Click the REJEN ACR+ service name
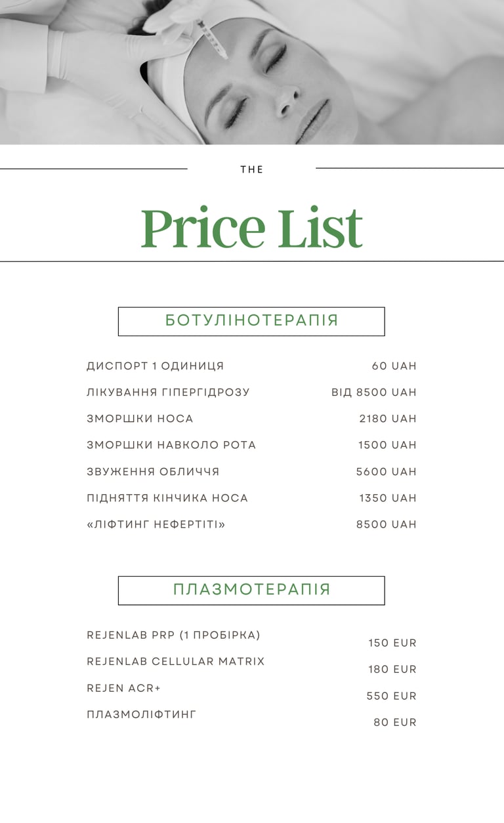Image resolution: width=504 pixels, height=823 pixels. tap(123, 688)
